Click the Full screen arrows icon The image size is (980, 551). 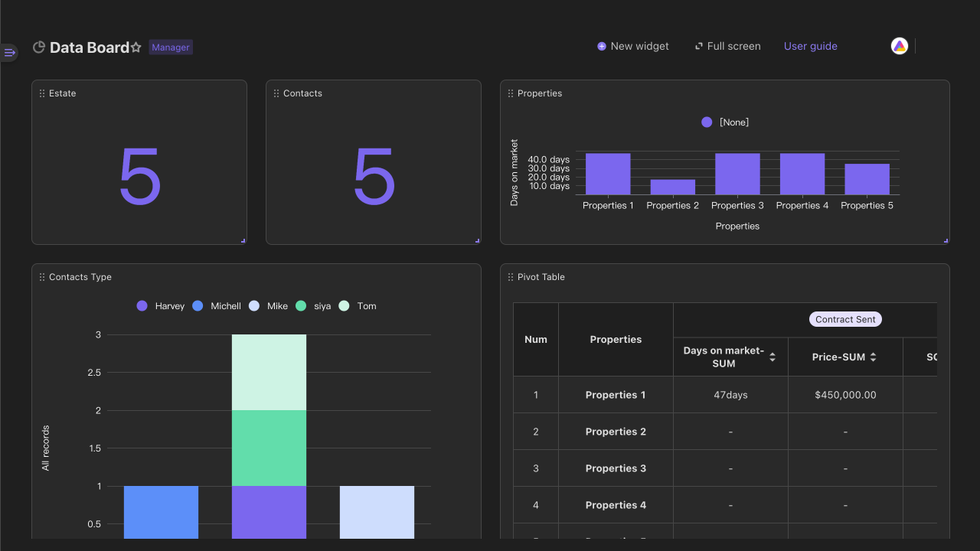tap(698, 47)
